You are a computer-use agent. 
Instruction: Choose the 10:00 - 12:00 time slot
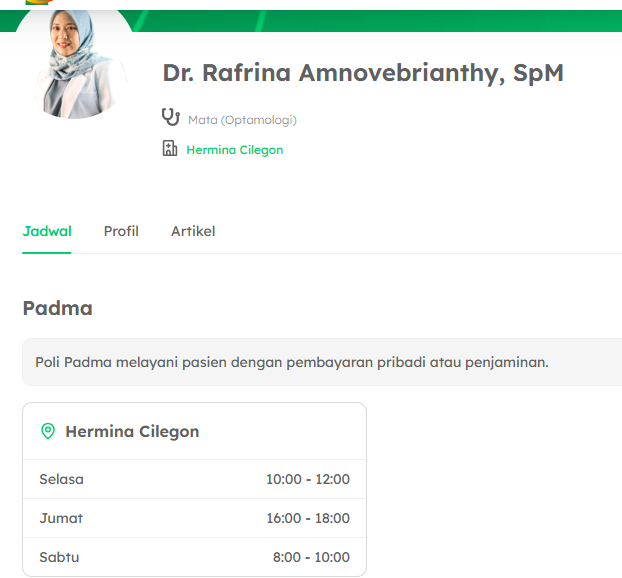pyautogui.click(x=307, y=479)
